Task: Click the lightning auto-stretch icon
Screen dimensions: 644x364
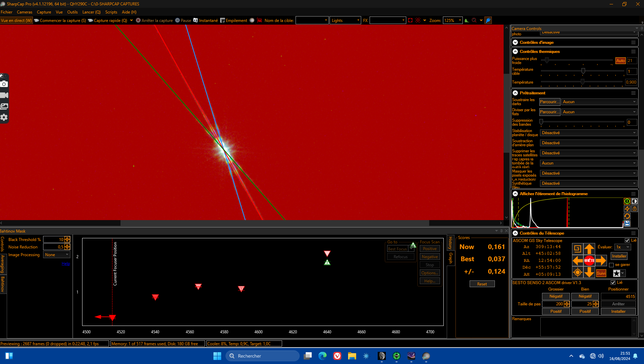Action: tap(627, 209)
